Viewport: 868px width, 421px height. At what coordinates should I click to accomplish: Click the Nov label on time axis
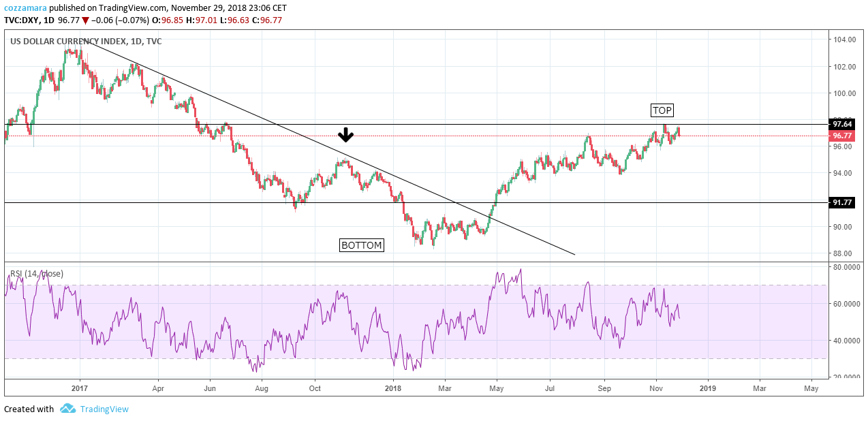(x=656, y=388)
